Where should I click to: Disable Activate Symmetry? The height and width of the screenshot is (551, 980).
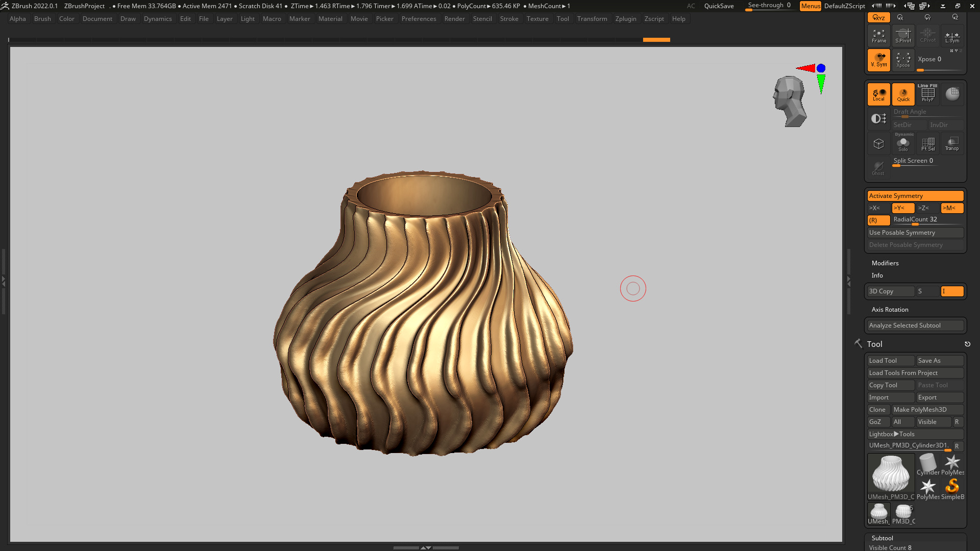click(915, 196)
